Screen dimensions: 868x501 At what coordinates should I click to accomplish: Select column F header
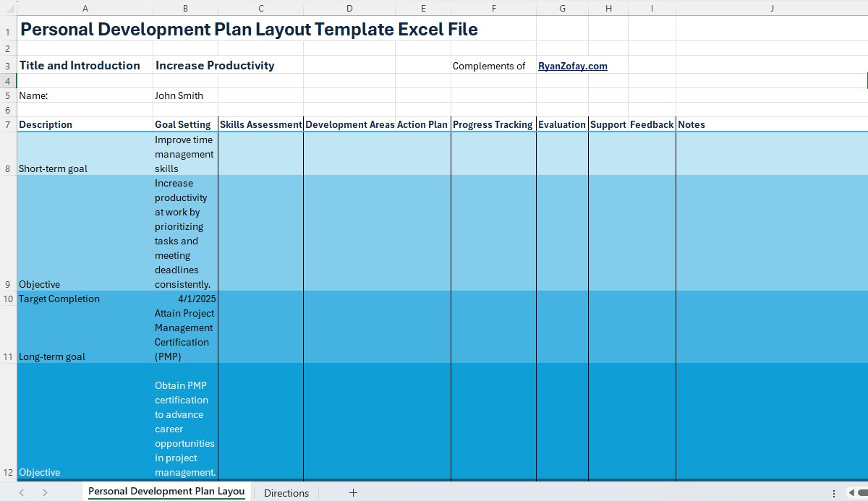coord(494,8)
